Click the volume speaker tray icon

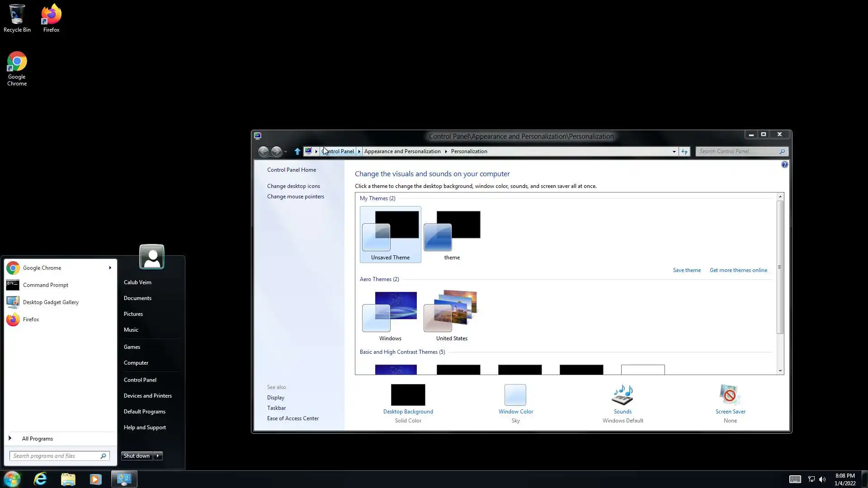pos(822,479)
